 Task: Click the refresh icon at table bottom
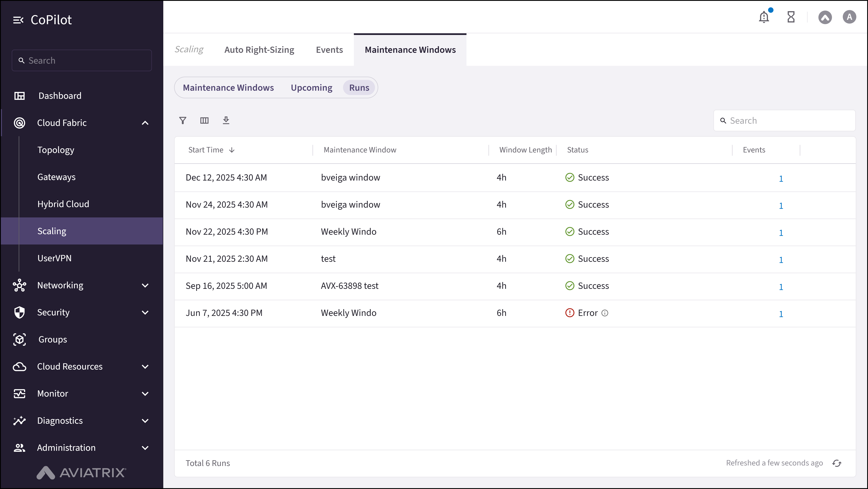tap(837, 463)
